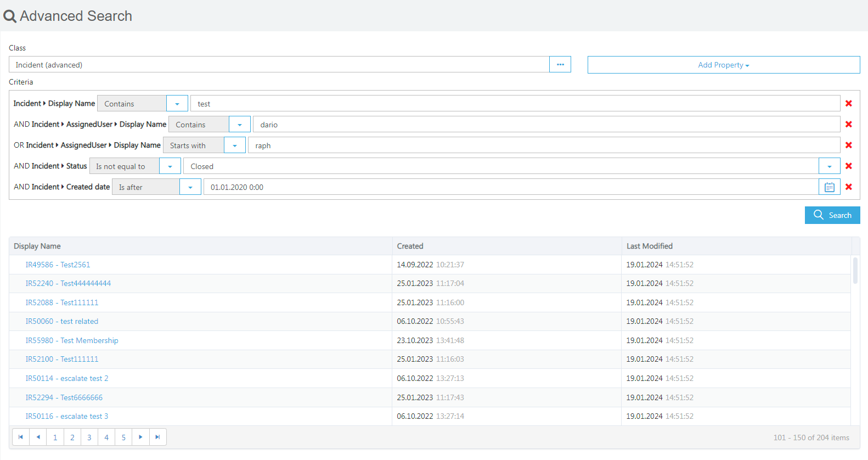
Task: Click the 'dario' criterion text field
Action: click(546, 125)
